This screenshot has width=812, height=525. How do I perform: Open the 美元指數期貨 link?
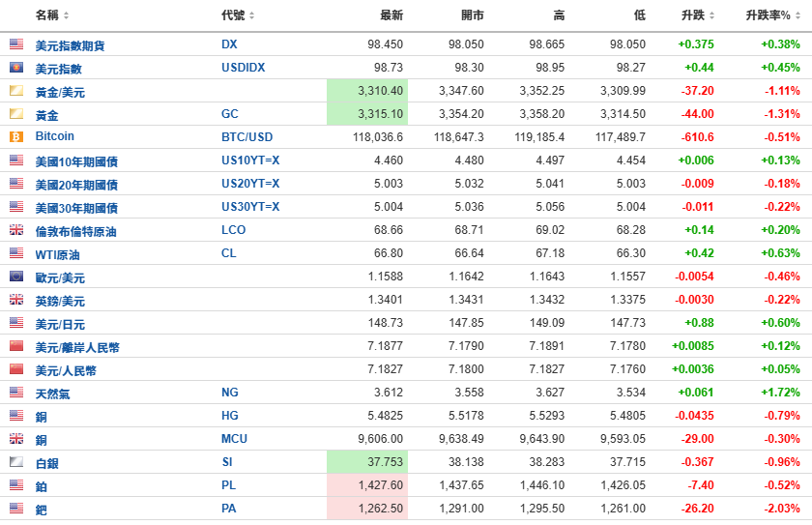(70, 45)
